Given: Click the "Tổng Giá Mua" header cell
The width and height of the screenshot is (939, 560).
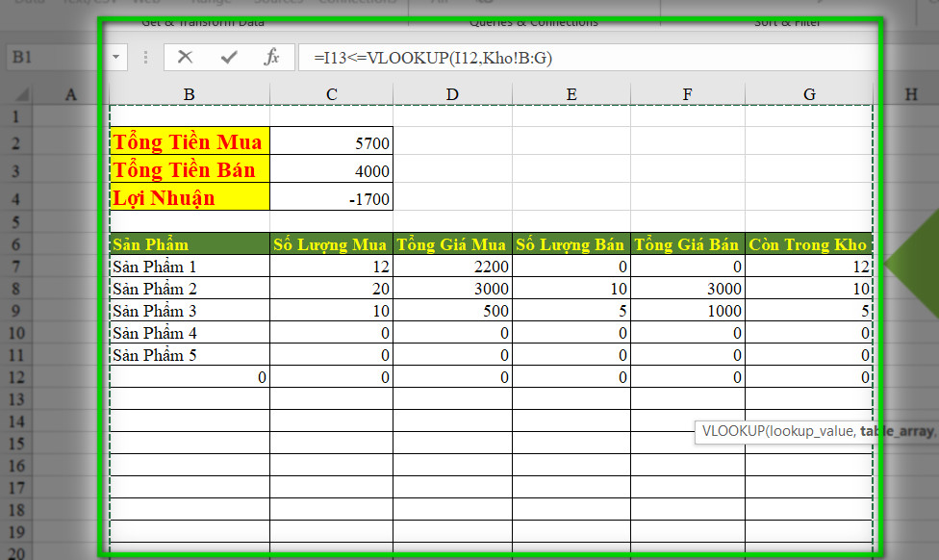Looking at the screenshot, I should [452, 244].
